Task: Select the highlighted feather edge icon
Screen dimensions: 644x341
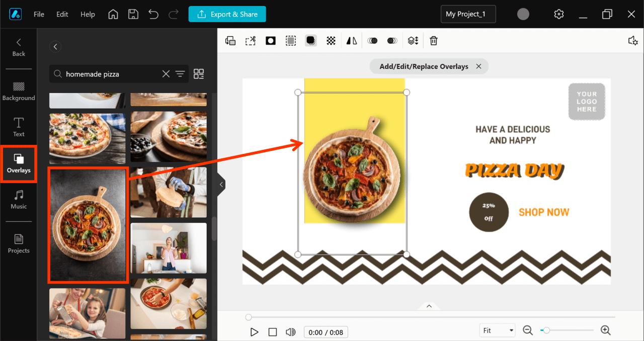Action: point(310,40)
